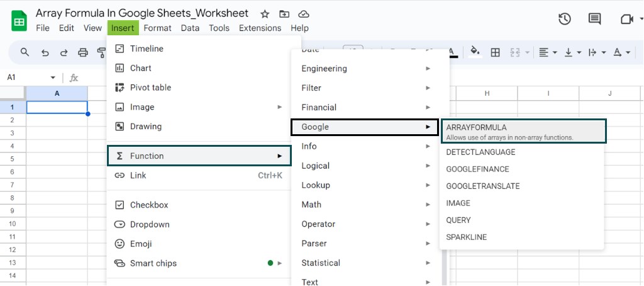Redo the last action

point(64,53)
